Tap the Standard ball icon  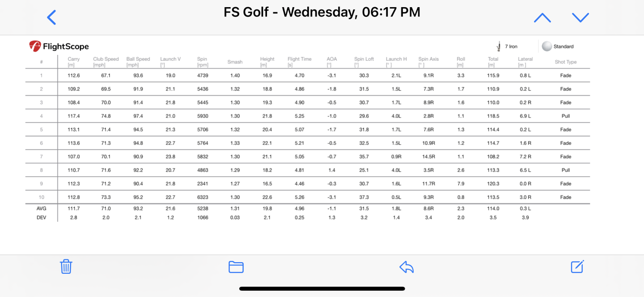(x=547, y=46)
